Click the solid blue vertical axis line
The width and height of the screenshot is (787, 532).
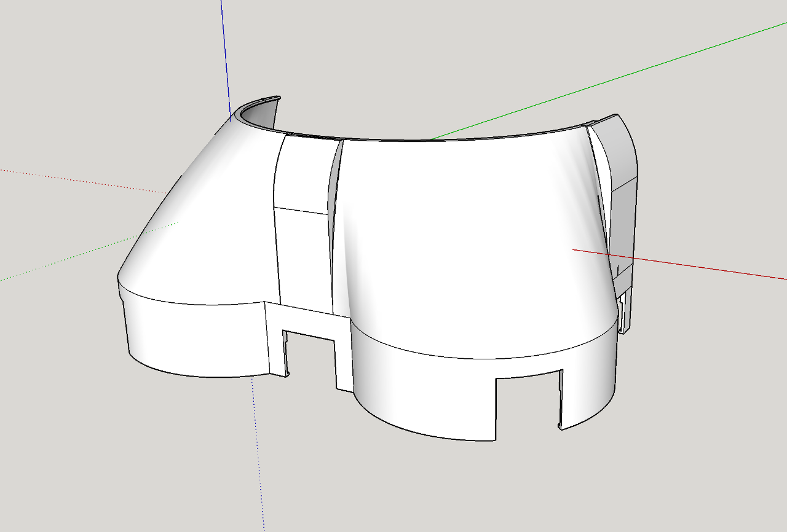tap(225, 58)
